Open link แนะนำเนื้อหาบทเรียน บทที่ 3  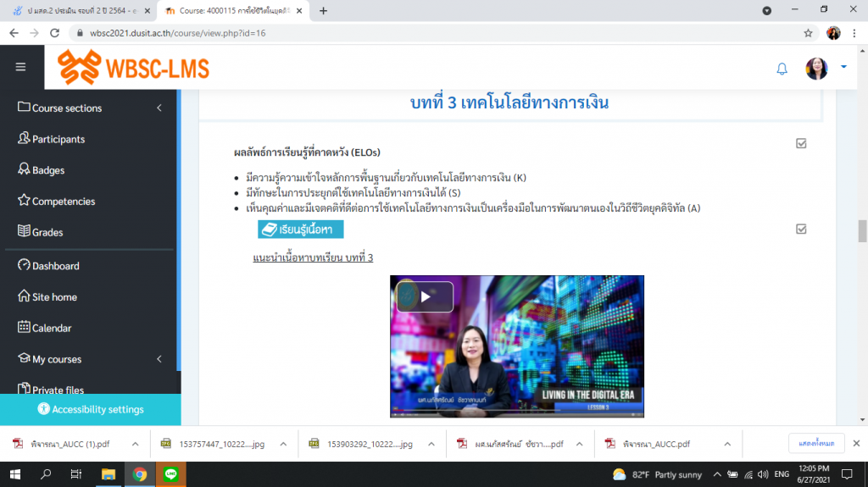click(313, 257)
